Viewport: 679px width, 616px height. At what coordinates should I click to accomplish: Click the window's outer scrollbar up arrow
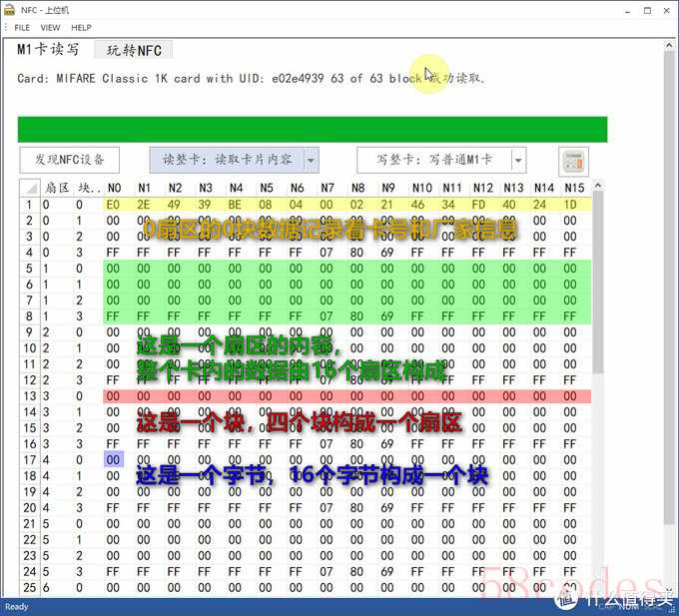coord(669,45)
